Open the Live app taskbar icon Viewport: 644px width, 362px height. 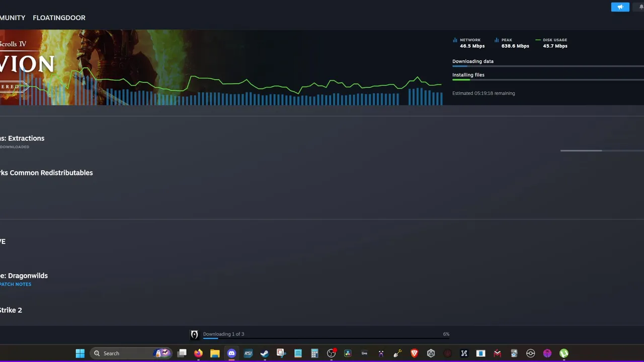click(x=364, y=353)
